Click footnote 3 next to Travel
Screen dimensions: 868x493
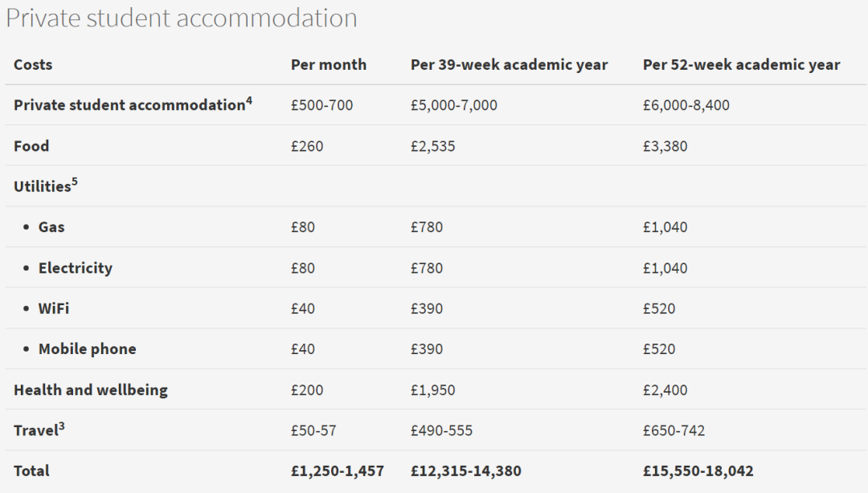[x=62, y=426]
